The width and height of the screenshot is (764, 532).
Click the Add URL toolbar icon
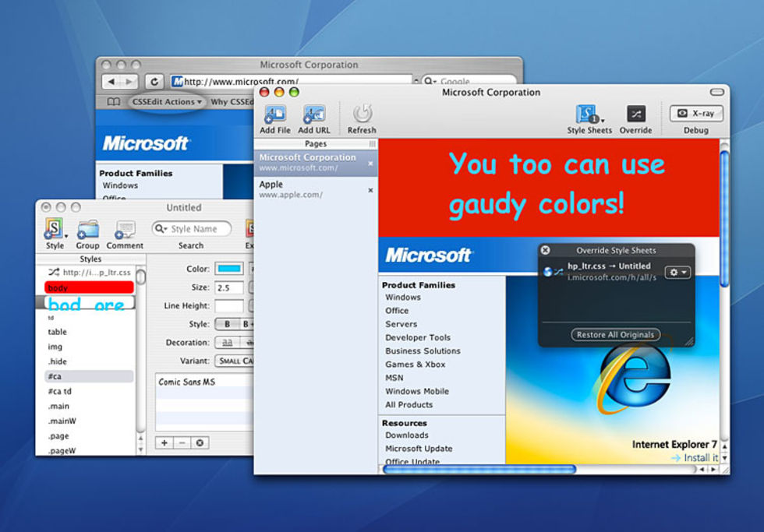click(314, 115)
